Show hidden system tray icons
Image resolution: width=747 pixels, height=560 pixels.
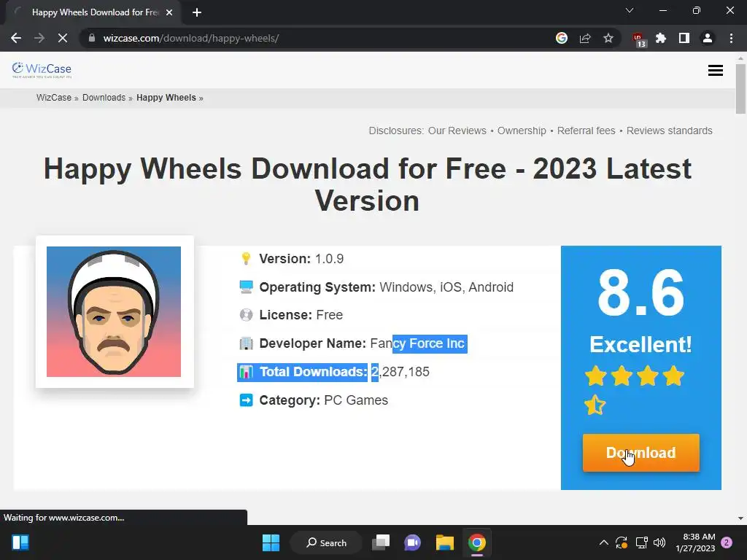pos(603,542)
